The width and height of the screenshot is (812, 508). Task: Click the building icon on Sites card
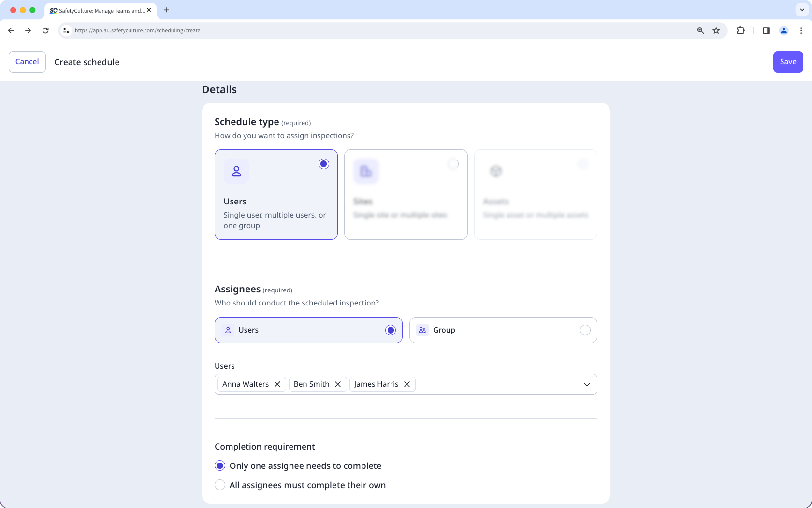366,171
